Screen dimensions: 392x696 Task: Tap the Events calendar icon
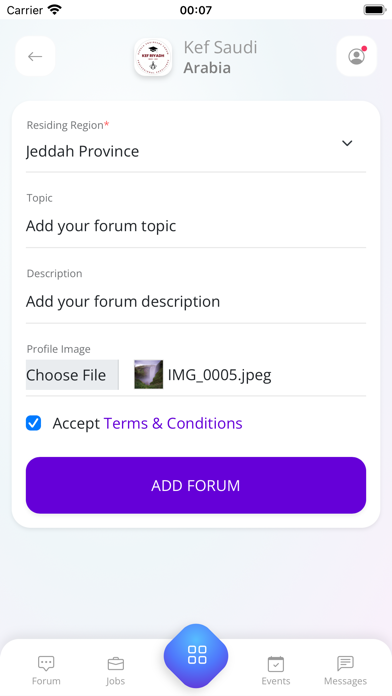[x=276, y=664]
